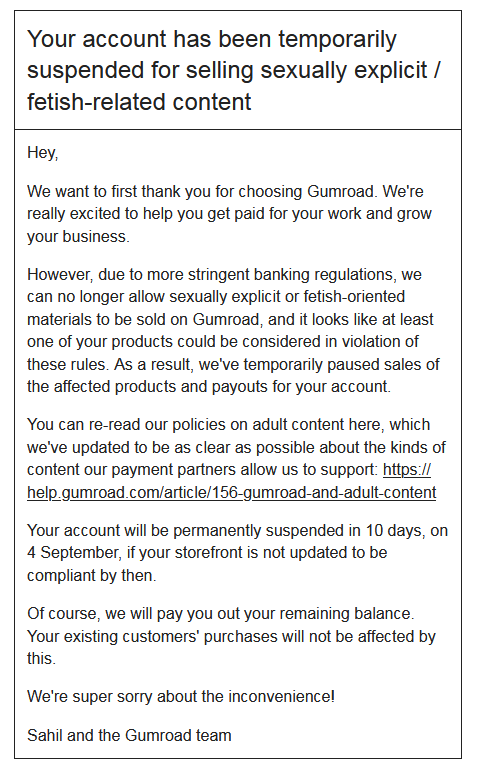The width and height of the screenshot is (478, 769).
Task: Click the "sexually explicit or fetish-oriented" text line
Action: coord(216,297)
